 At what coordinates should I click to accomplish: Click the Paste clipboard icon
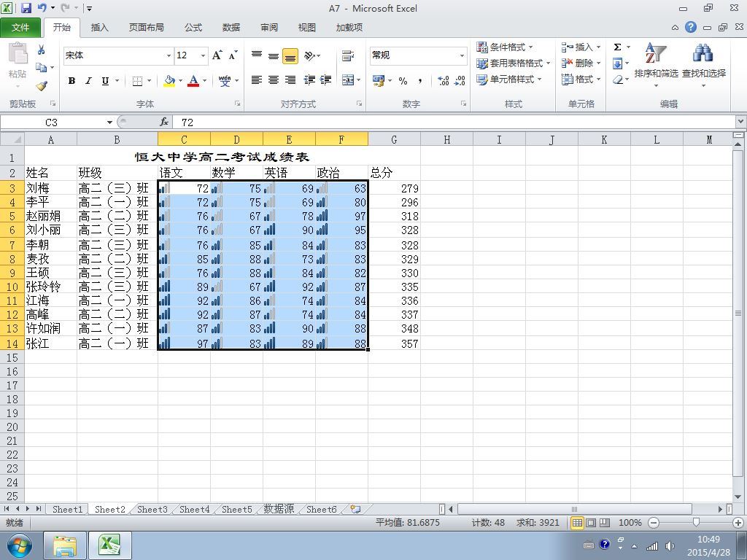pos(18,53)
